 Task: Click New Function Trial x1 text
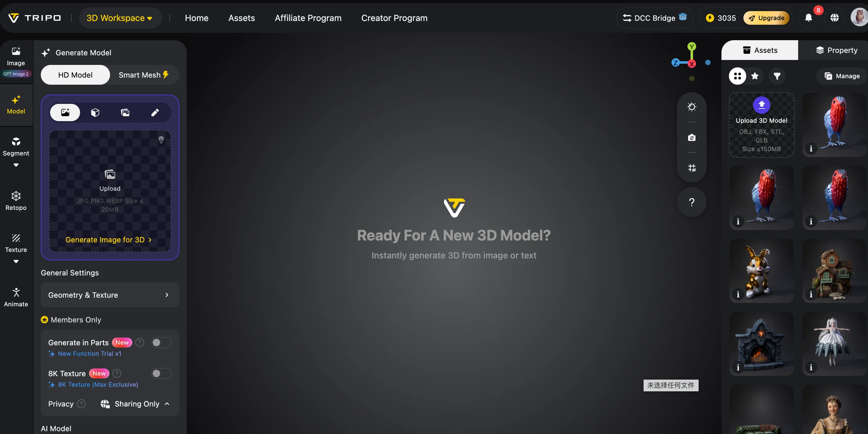point(89,353)
